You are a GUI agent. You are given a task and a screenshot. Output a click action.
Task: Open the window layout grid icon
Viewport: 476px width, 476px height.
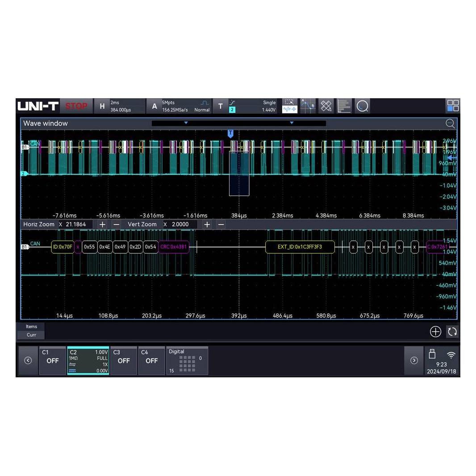click(x=453, y=106)
